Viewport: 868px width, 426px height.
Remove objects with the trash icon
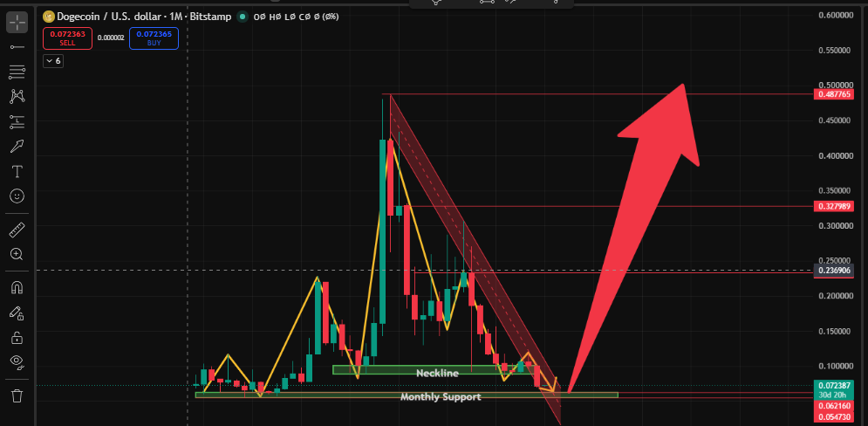[17, 395]
